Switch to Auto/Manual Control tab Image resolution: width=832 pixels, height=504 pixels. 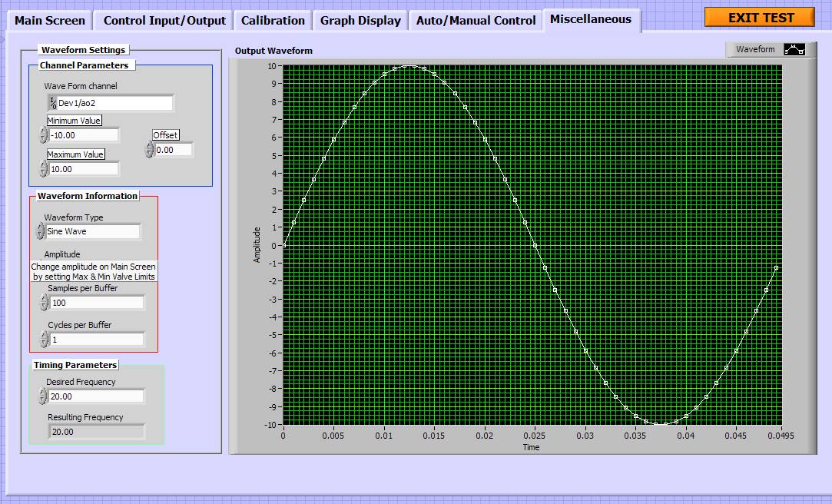click(x=476, y=21)
